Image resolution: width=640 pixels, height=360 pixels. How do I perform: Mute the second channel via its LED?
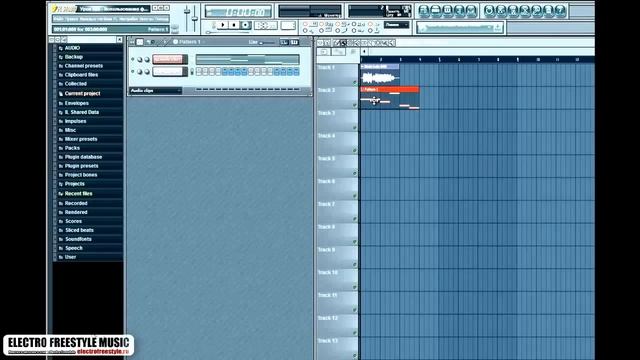[x=133, y=71]
